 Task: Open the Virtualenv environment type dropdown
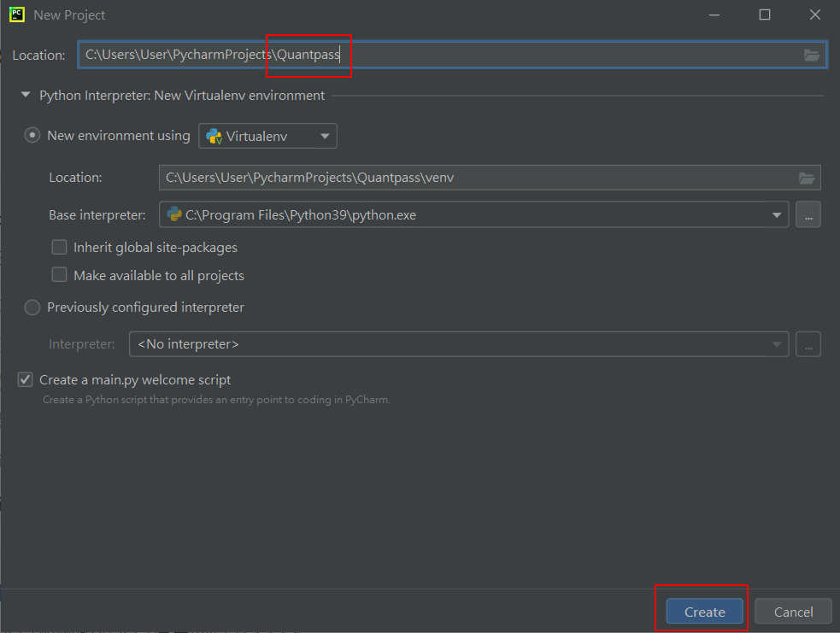267,136
